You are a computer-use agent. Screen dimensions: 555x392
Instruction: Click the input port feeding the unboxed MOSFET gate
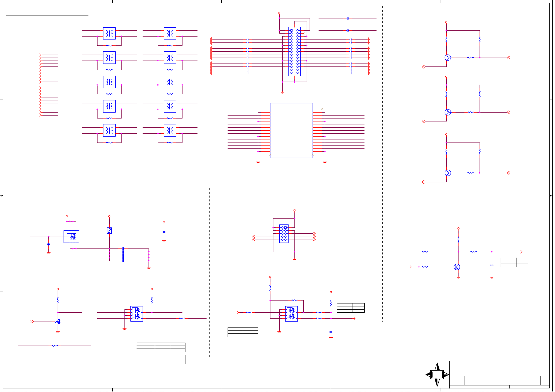point(32,322)
